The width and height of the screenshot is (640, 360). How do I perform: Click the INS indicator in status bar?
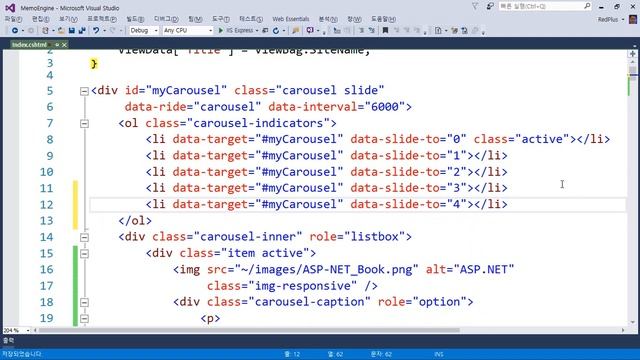(x=439, y=354)
